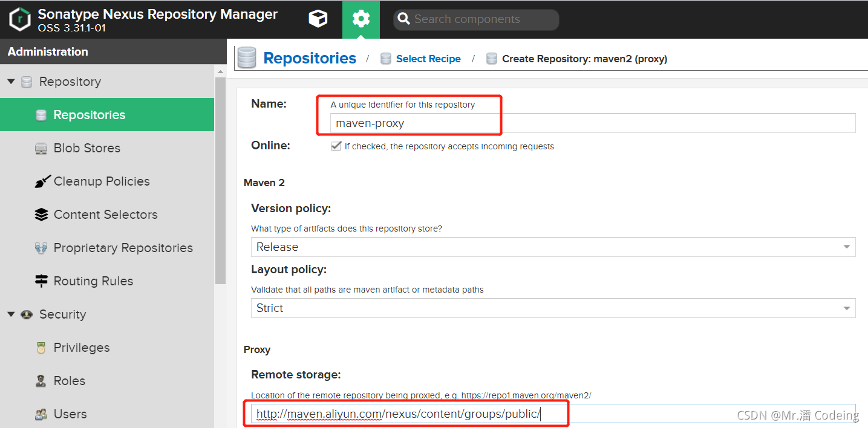868x428 pixels.
Task: Click the Users icon
Action: click(x=41, y=414)
